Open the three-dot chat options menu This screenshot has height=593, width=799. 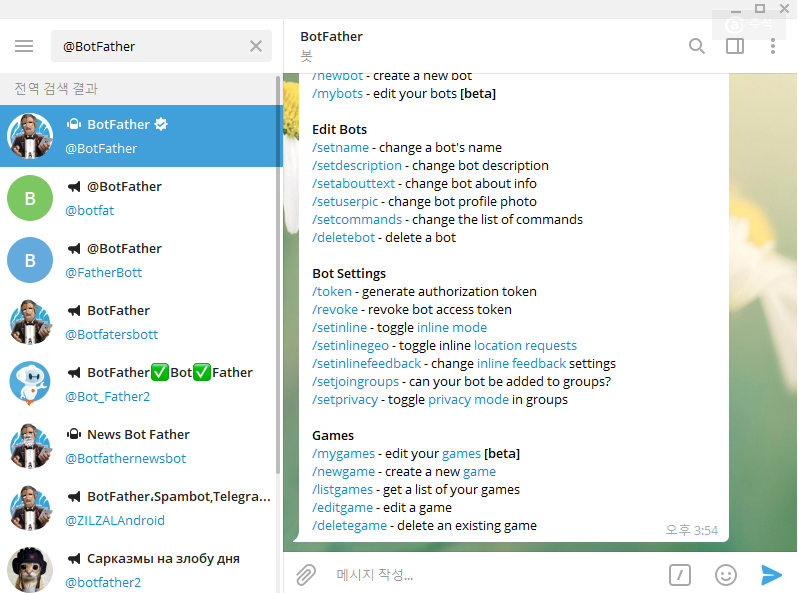point(773,46)
